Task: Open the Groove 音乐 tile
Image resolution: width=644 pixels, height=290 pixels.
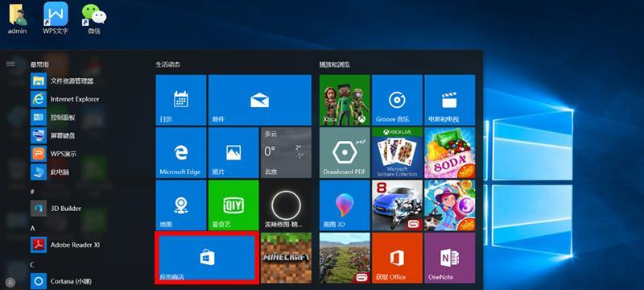Action: pyautogui.click(x=397, y=100)
